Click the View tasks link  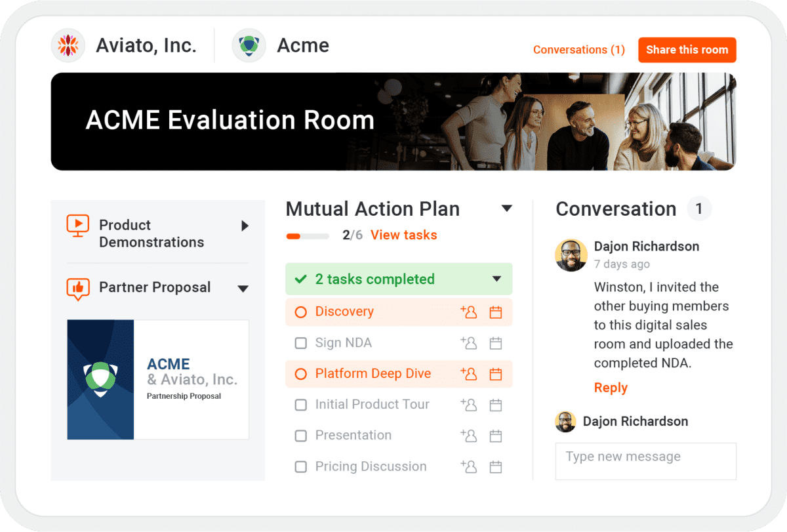coord(403,235)
